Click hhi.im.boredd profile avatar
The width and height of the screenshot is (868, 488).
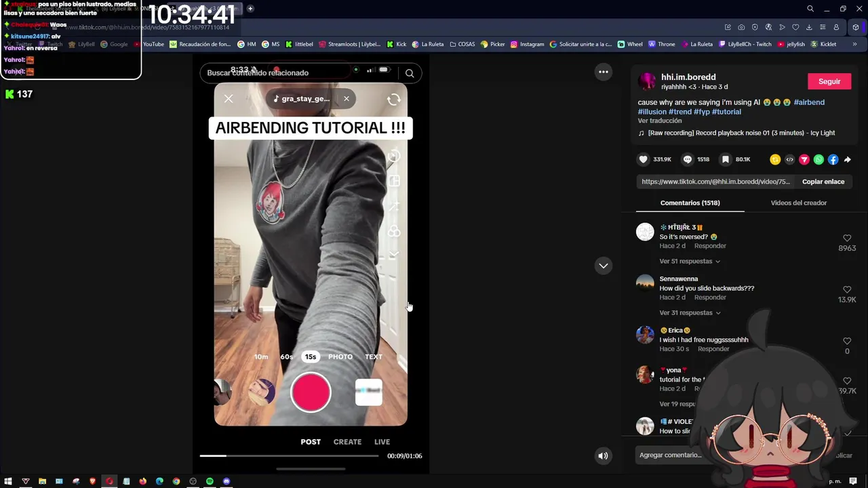[648, 81]
